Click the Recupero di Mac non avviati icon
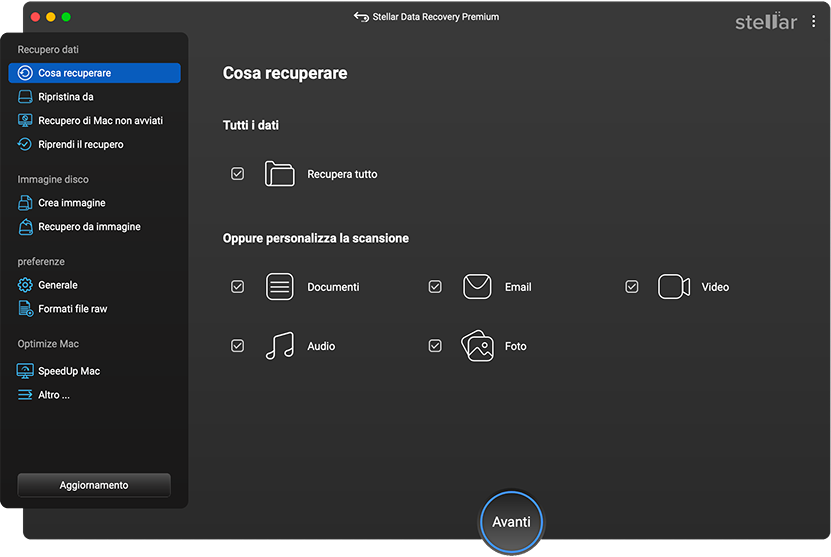Viewport: 831px width, 557px height. (25, 120)
